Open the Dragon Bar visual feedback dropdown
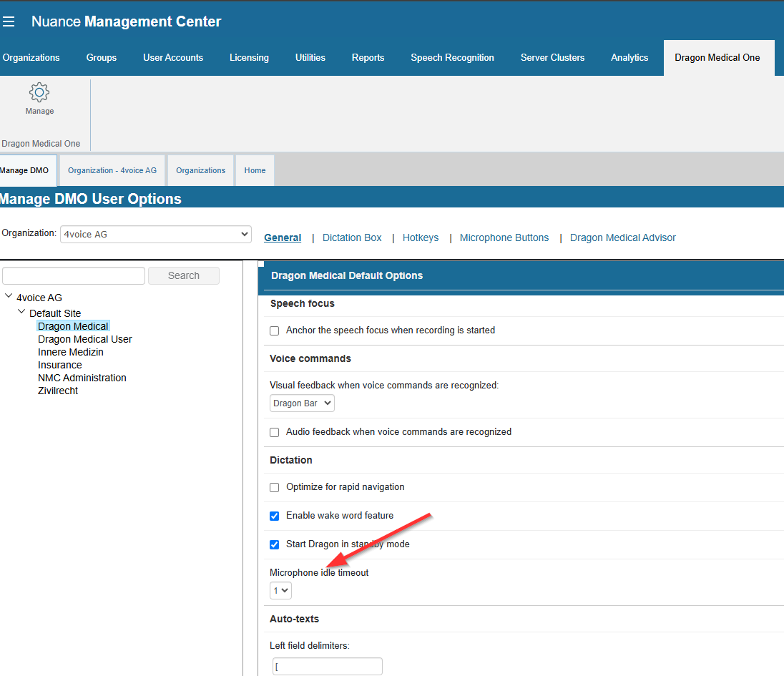Image resolution: width=784 pixels, height=676 pixels. click(x=302, y=403)
